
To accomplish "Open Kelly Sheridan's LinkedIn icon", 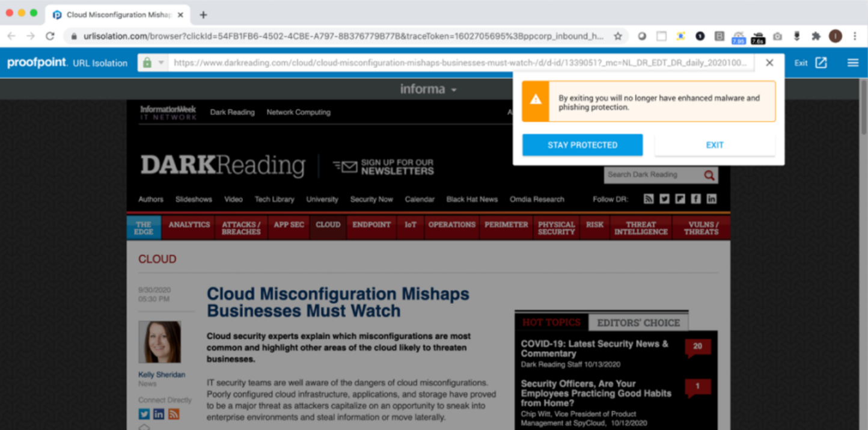I will tap(159, 414).
